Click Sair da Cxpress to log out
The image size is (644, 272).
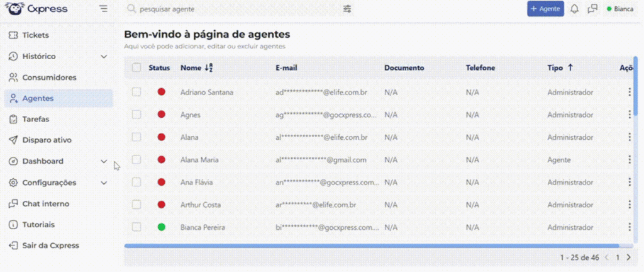[50, 246]
